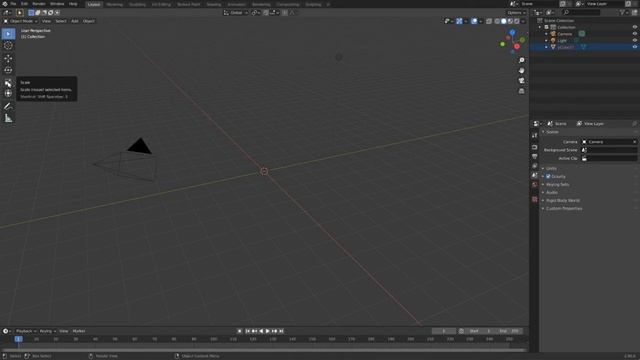
Task: Click the Camera field in Scene properties
Action: pyautogui.click(x=609, y=142)
